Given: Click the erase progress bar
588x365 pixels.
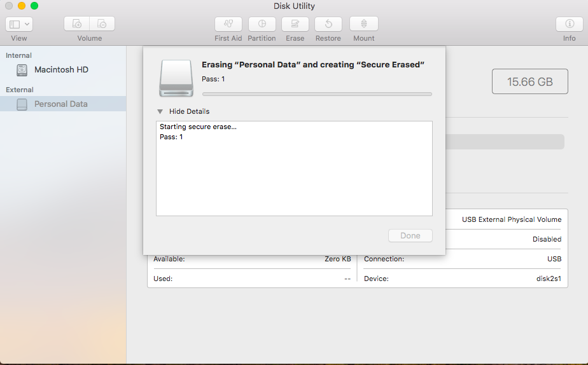Looking at the screenshot, I should click(317, 94).
